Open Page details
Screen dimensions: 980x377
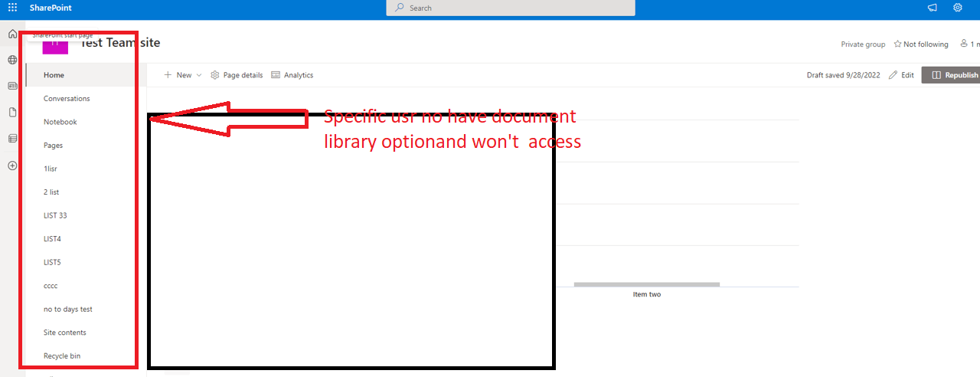[x=237, y=75]
